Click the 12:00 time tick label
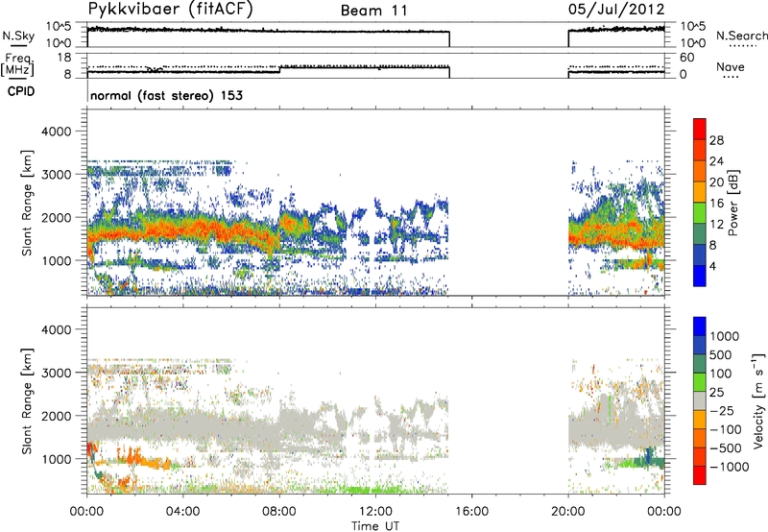This screenshot has width=768, height=532. [x=375, y=512]
